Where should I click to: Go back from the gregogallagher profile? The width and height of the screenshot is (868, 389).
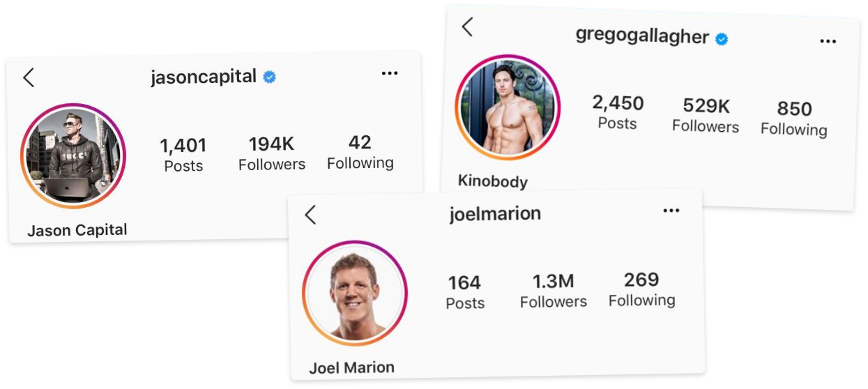pos(467,27)
